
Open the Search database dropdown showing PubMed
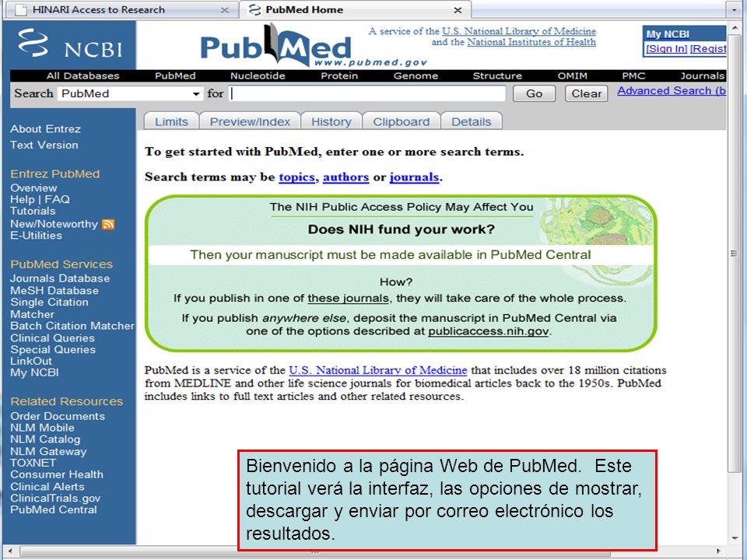click(130, 94)
